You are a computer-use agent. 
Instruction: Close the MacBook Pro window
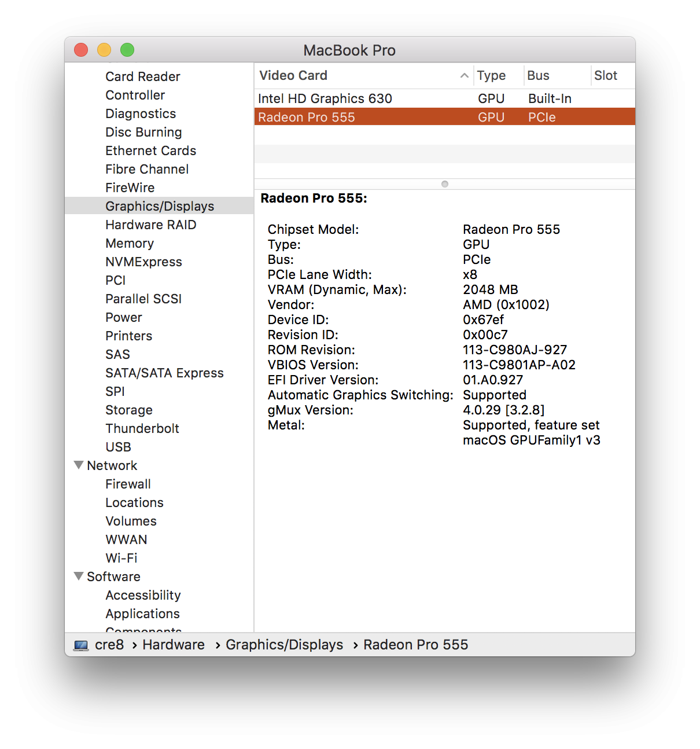pos(81,50)
